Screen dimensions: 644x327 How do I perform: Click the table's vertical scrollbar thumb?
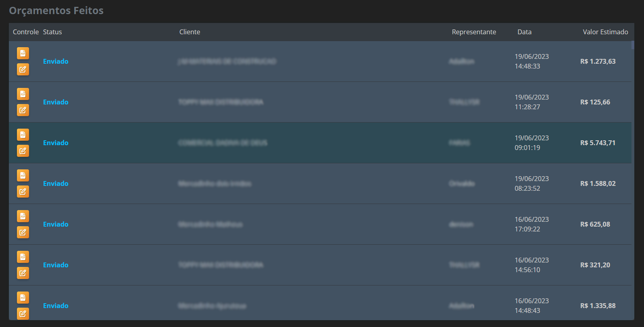[x=633, y=45]
